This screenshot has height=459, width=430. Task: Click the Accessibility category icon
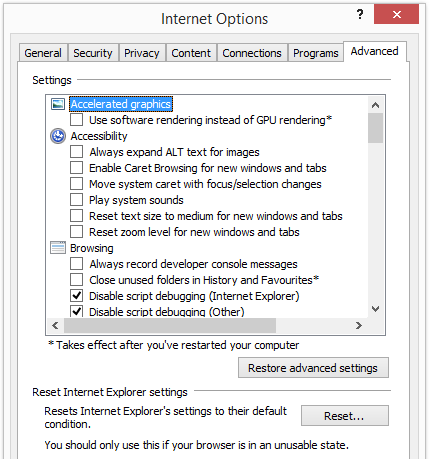[x=58, y=136]
